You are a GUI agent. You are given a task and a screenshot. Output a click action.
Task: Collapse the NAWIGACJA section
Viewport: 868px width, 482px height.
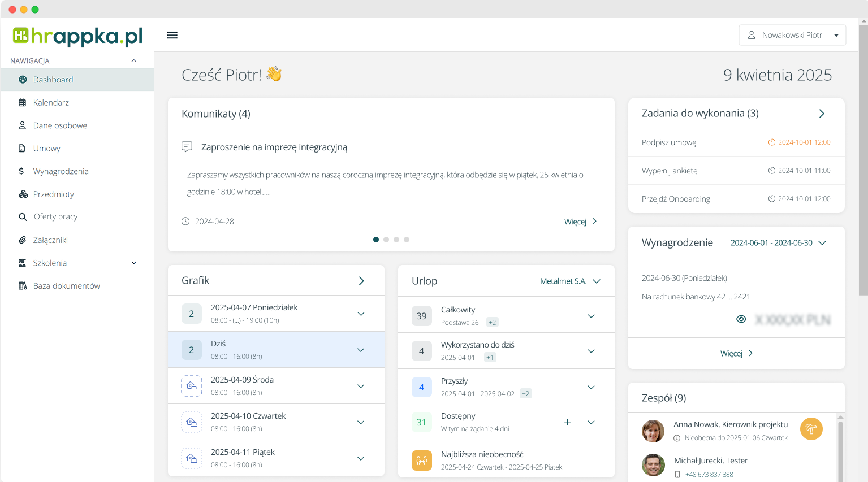coord(133,60)
